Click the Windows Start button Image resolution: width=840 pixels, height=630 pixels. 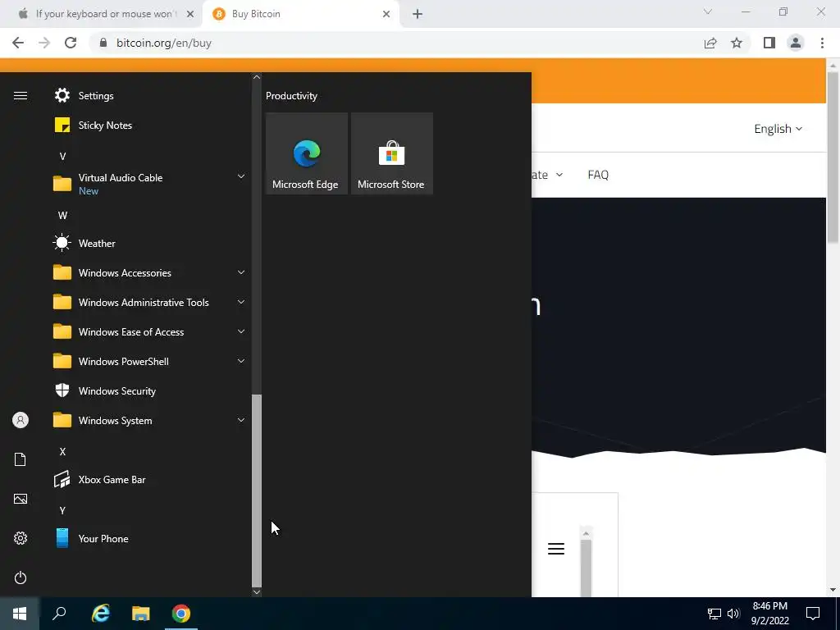(20, 614)
